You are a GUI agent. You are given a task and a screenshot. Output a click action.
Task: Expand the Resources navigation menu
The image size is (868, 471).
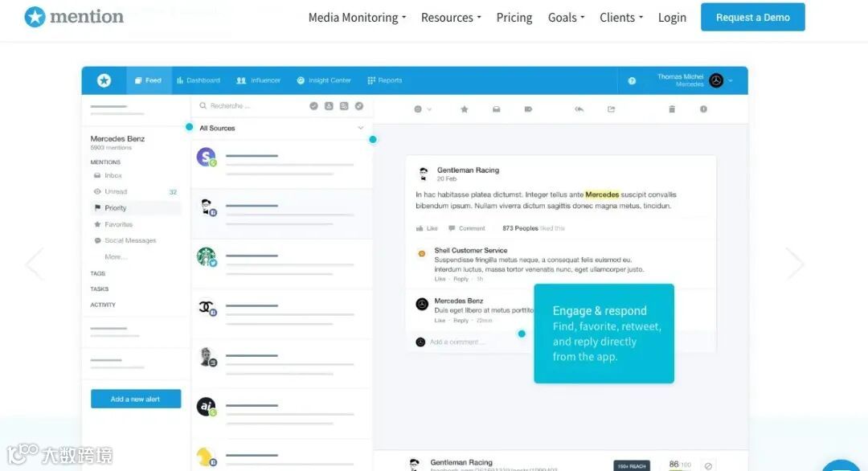[x=451, y=18]
